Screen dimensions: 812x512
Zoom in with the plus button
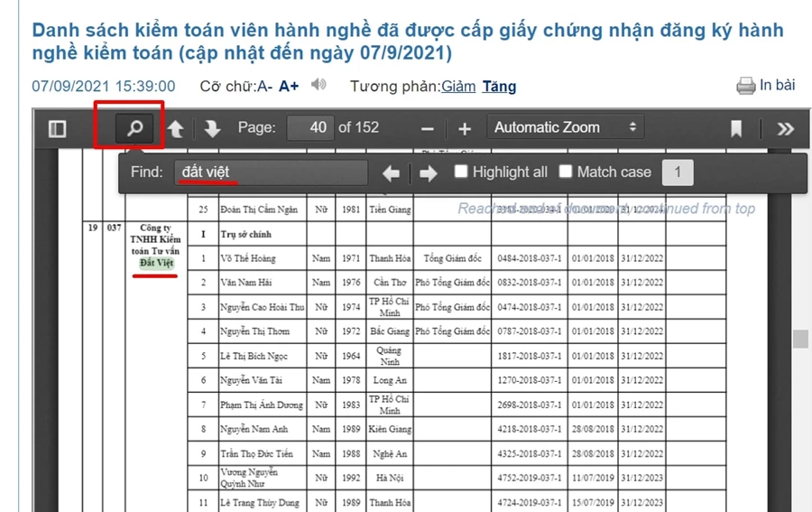pyautogui.click(x=465, y=128)
